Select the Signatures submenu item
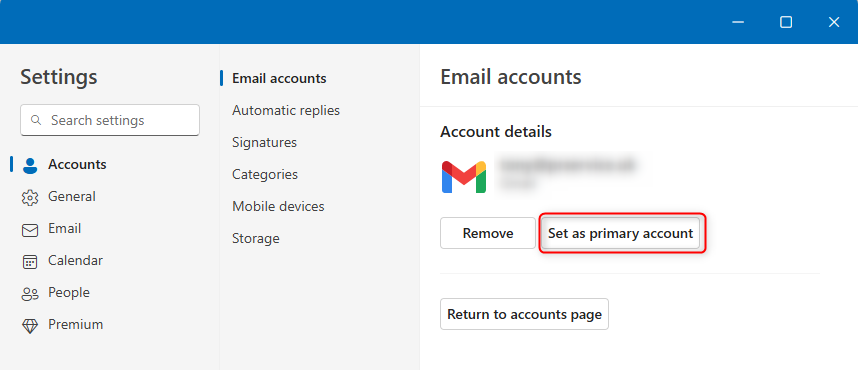This screenshot has width=858, height=370. click(x=264, y=142)
